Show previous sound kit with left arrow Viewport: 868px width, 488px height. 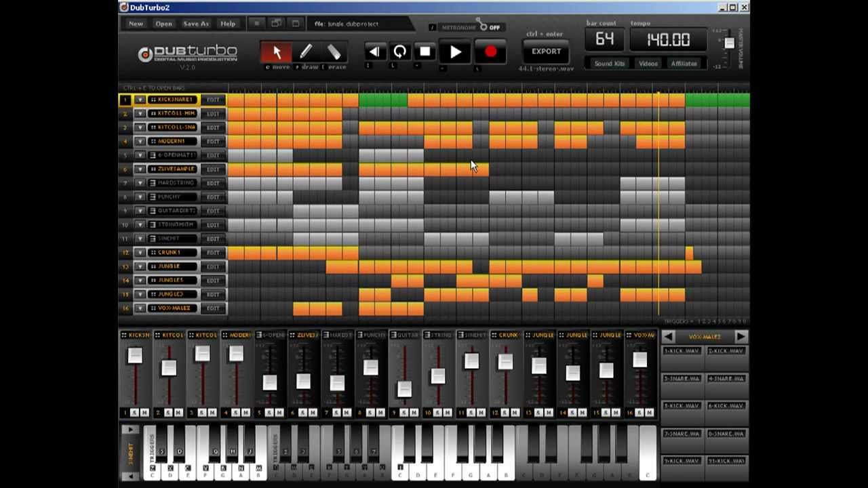point(669,337)
